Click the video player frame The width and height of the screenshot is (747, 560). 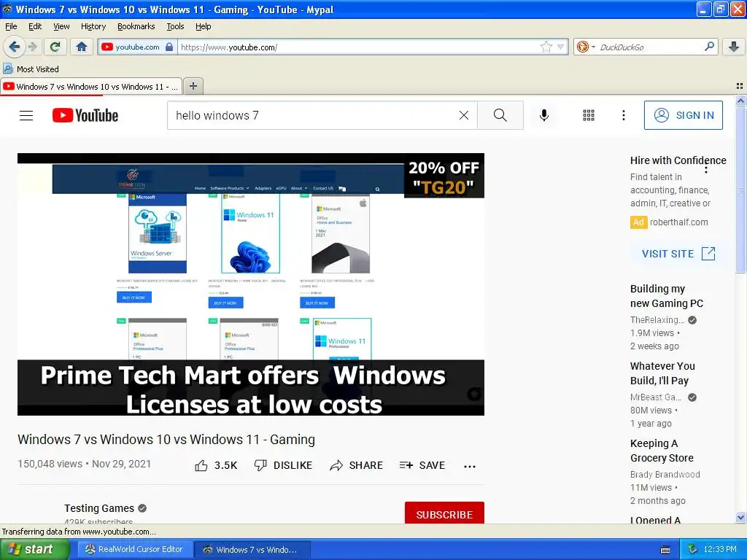coord(251,284)
